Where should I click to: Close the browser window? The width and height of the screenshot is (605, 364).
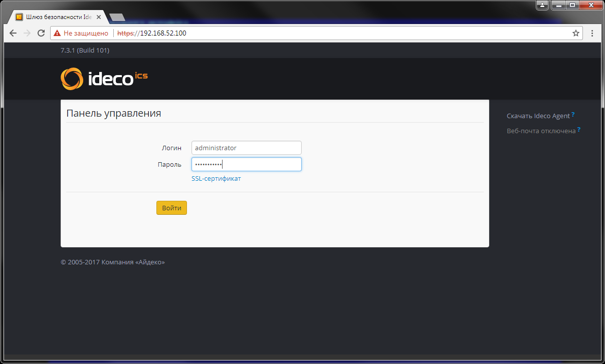tap(590, 5)
